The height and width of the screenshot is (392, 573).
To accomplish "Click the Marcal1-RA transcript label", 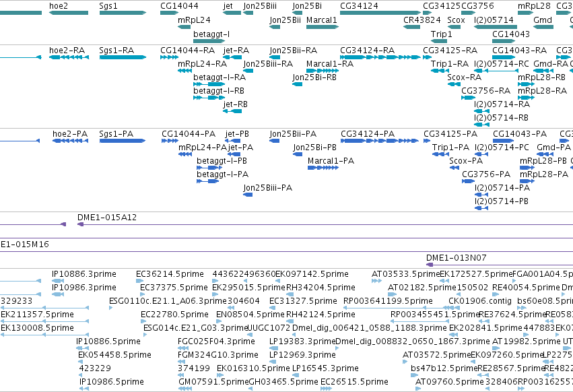I will click(330, 63).
